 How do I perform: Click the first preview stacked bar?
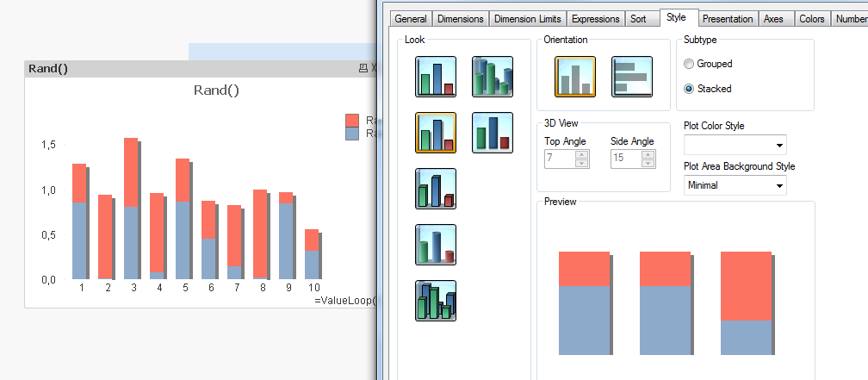pyautogui.click(x=584, y=303)
